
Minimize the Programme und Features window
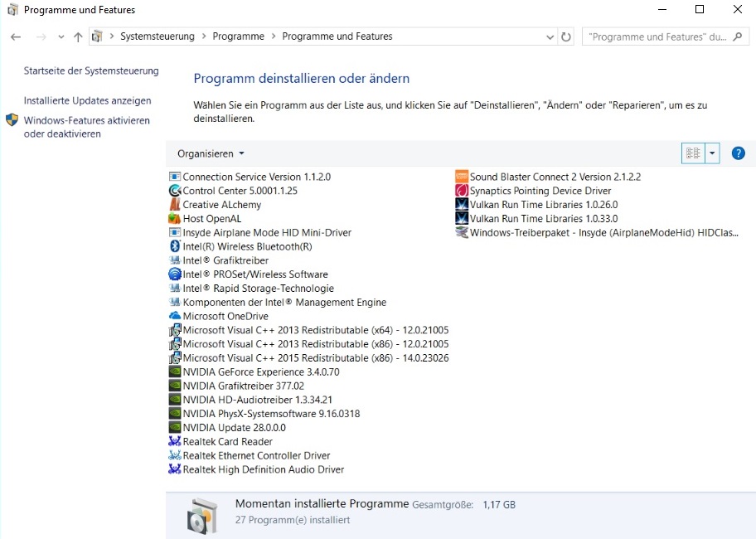tap(662, 9)
